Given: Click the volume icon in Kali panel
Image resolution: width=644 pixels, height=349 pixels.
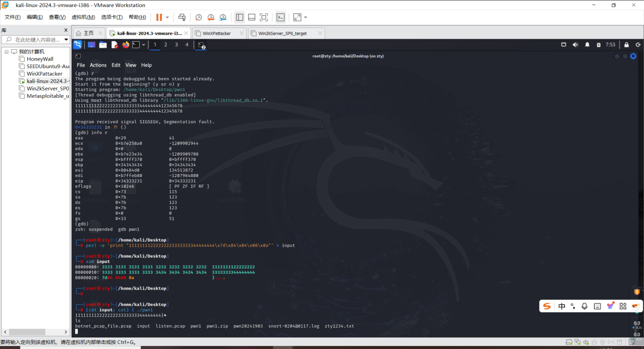Looking at the screenshot, I should click(575, 45).
